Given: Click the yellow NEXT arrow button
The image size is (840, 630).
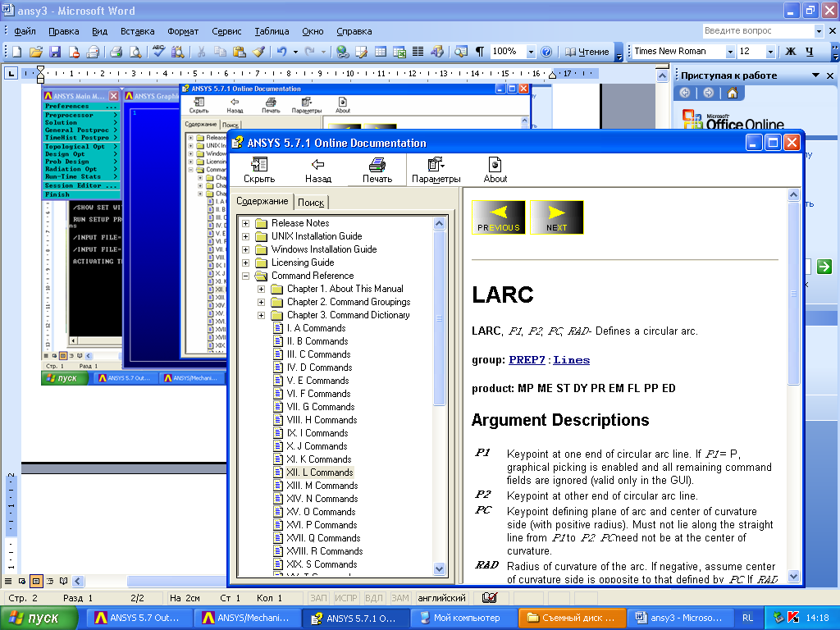Looking at the screenshot, I should coord(557,217).
